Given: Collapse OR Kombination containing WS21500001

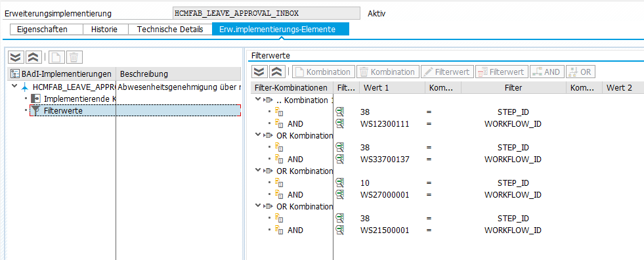Looking at the screenshot, I should [258, 206].
